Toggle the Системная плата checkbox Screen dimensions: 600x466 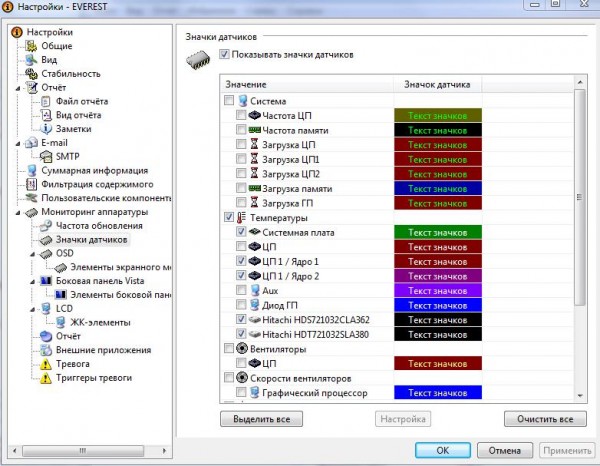click(240, 232)
